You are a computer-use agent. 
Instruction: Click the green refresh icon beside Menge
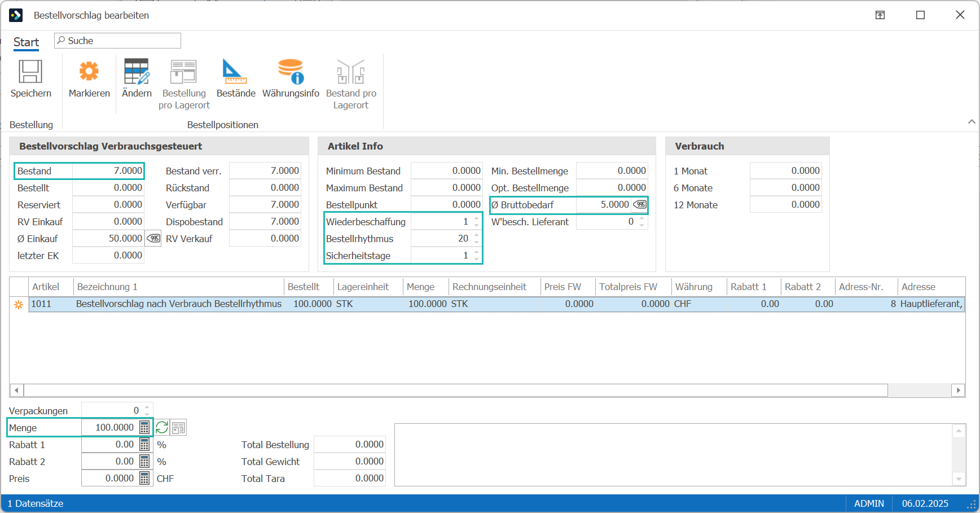coord(162,428)
